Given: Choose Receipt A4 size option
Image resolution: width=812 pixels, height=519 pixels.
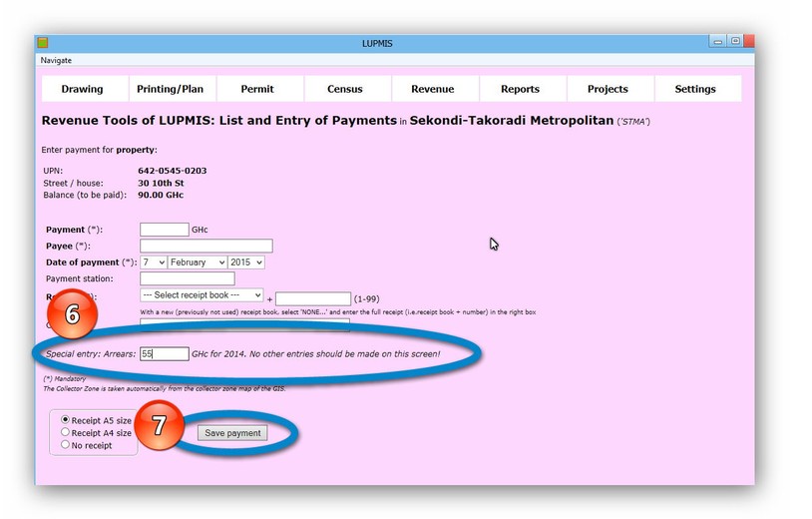Looking at the screenshot, I should [65, 432].
